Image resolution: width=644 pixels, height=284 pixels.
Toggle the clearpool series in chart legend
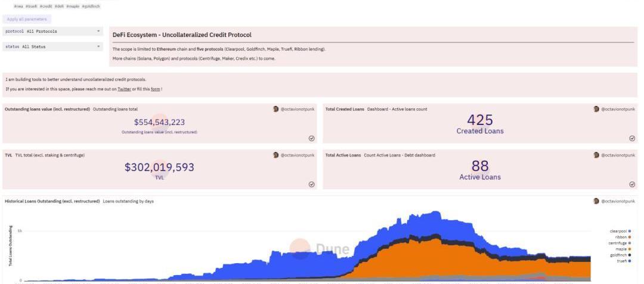(618, 231)
